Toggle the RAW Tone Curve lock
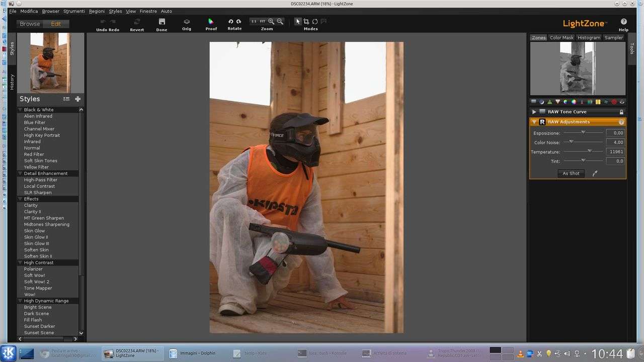This screenshot has width=644, height=362. pos(621,112)
